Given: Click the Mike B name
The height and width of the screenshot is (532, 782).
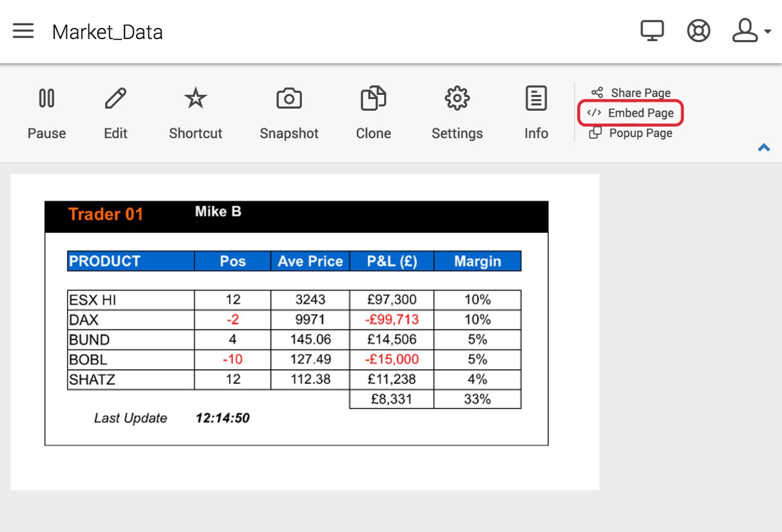Looking at the screenshot, I should (218, 211).
